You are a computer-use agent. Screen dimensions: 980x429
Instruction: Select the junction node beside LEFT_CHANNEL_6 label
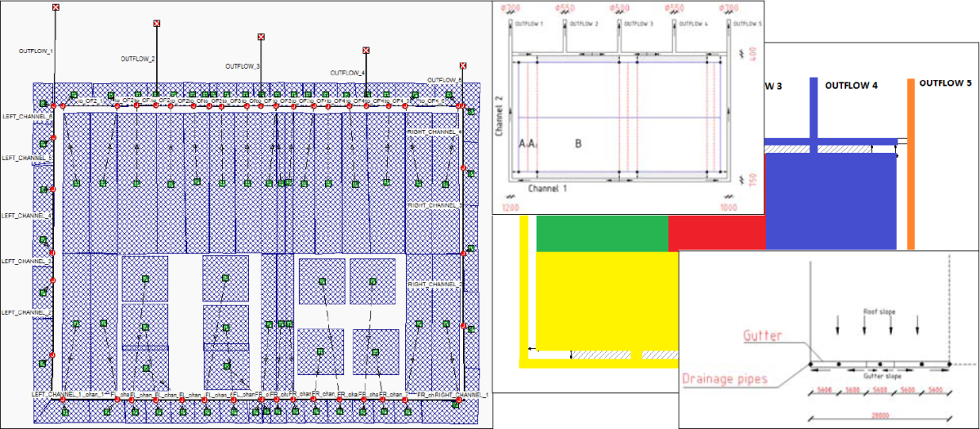[52, 107]
